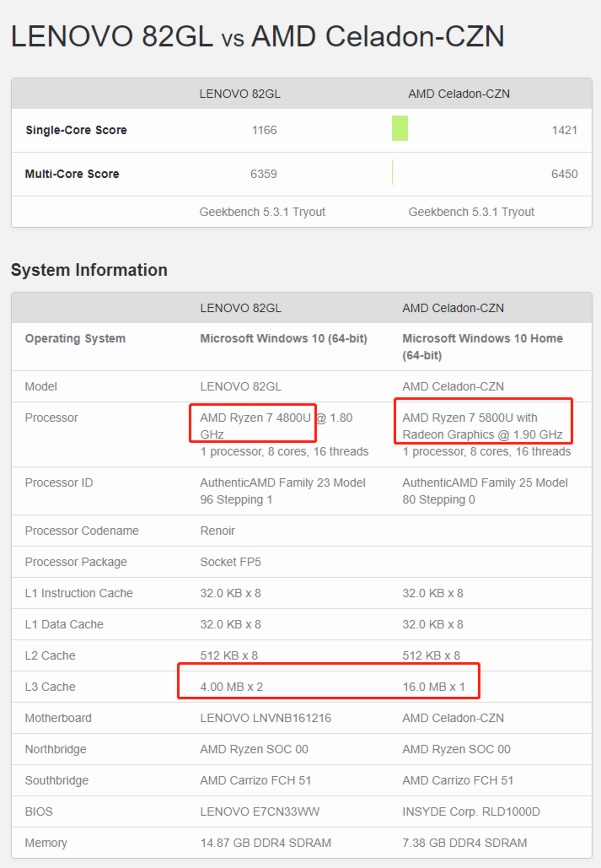Image resolution: width=601 pixels, height=868 pixels.
Task: Click Microsoft Windows 10 Home (64-bit) value
Action: (x=483, y=347)
